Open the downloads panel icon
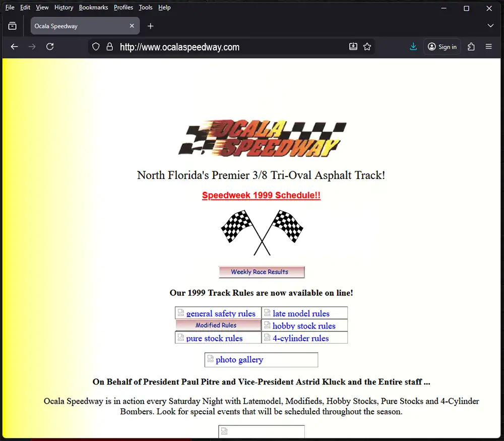The height and width of the screenshot is (441, 504). (x=413, y=47)
